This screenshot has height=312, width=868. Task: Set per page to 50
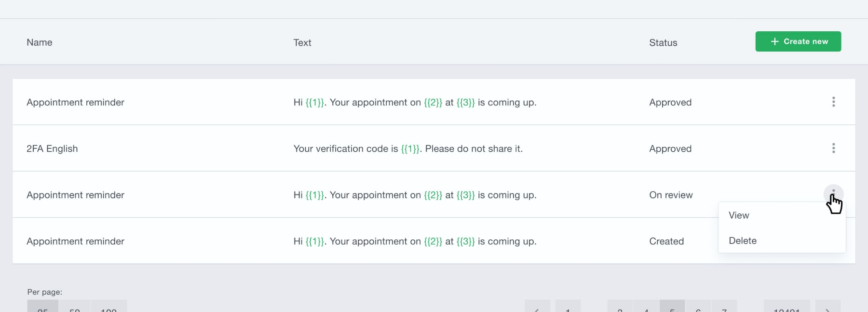click(75, 306)
